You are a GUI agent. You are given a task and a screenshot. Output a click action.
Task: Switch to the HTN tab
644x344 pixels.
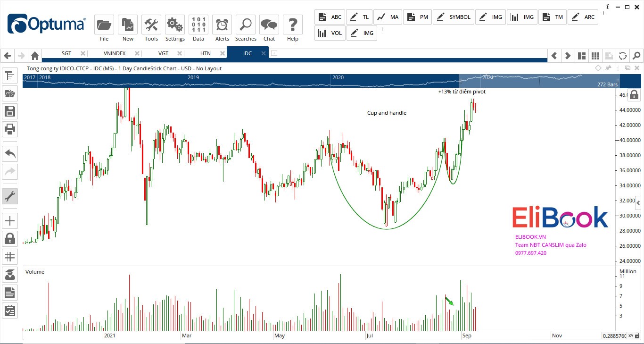(x=205, y=53)
